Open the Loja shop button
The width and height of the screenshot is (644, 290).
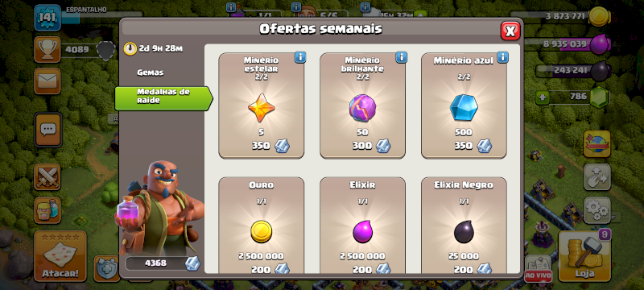click(584, 256)
